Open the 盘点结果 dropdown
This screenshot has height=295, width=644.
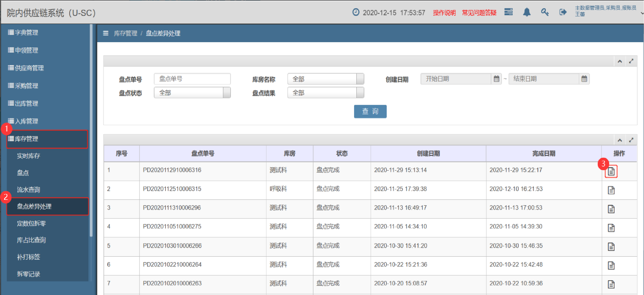[325, 93]
